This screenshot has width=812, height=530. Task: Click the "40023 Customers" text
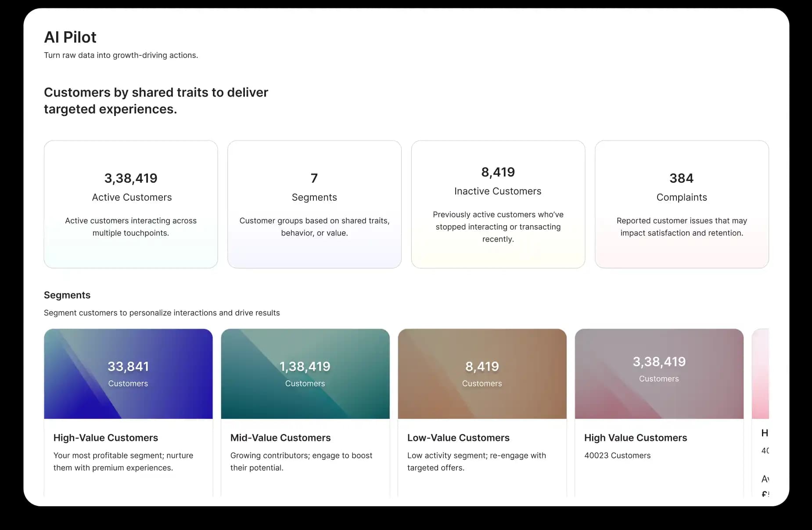tap(617, 455)
